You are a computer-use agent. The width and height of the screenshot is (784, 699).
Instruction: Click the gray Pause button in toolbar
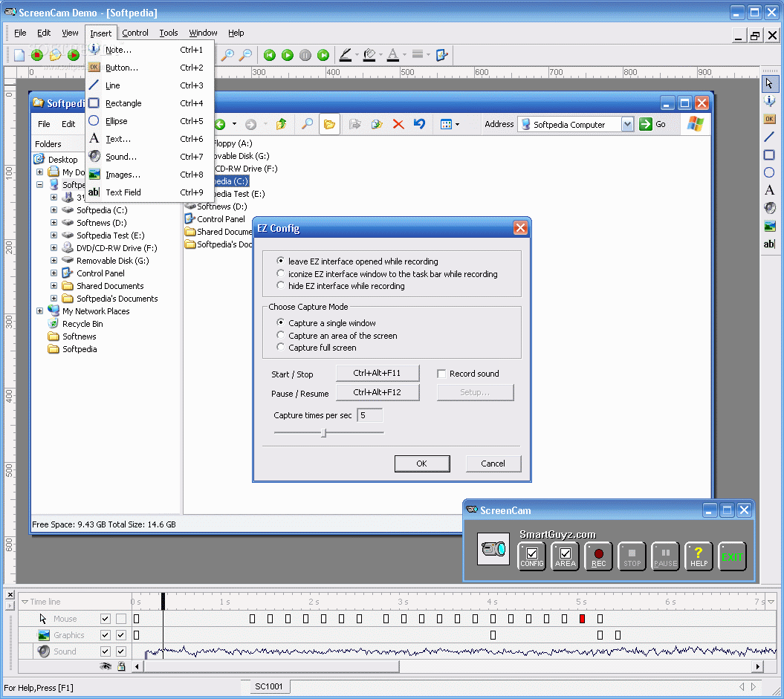coord(305,55)
